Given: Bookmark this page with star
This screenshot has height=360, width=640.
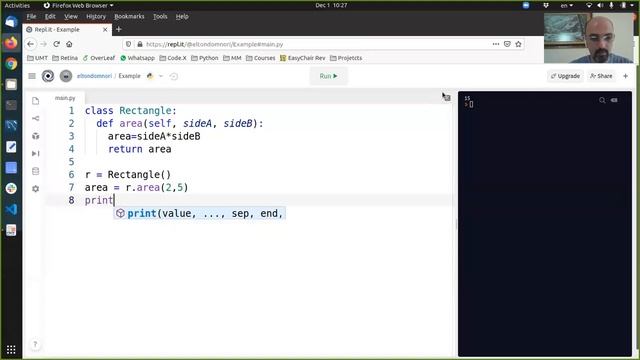Looking at the screenshot, I should (x=518, y=44).
